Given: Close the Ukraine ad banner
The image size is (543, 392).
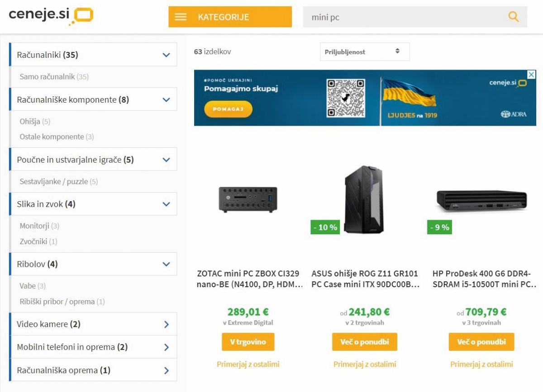Looking at the screenshot, I should pyautogui.click(x=532, y=74).
